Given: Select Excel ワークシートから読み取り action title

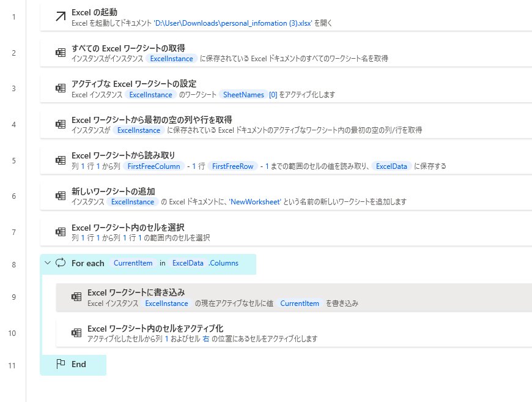Looking at the screenshot, I should (x=123, y=155).
